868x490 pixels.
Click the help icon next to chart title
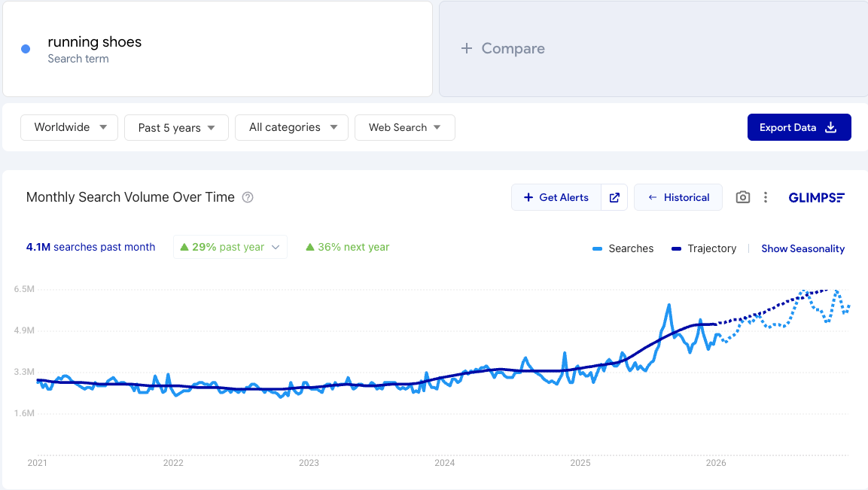click(x=248, y=197)
